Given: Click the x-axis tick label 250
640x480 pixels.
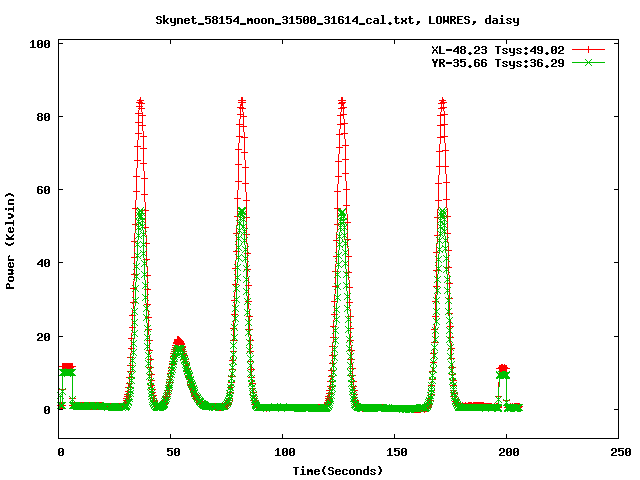Looking at the screenshot, I should pyautogui.click(x=621, y=452).
